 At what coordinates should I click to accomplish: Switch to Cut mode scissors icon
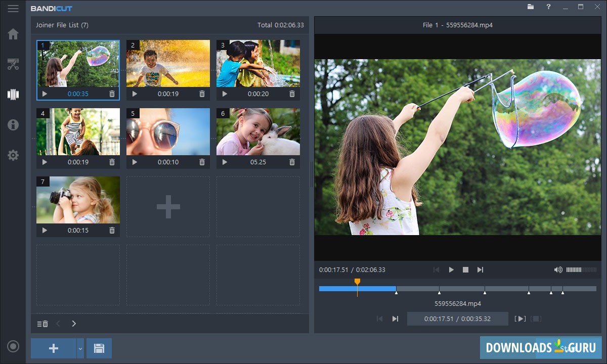[x=13, y=64]
